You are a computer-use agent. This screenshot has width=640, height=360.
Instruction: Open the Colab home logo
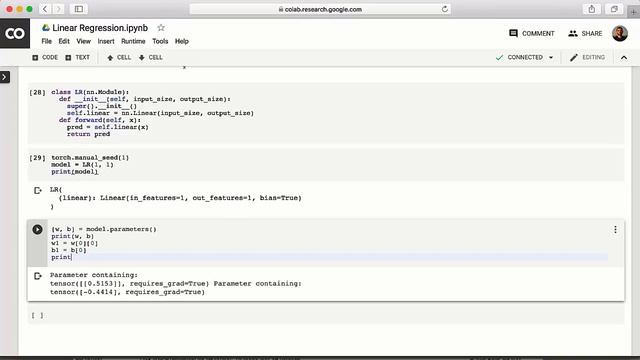(15, 33)
